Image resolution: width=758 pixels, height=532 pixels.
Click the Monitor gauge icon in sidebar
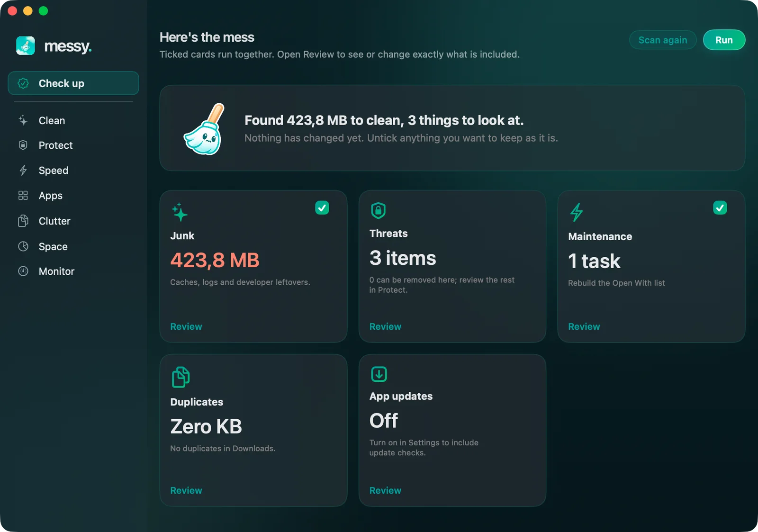[23, 271]
